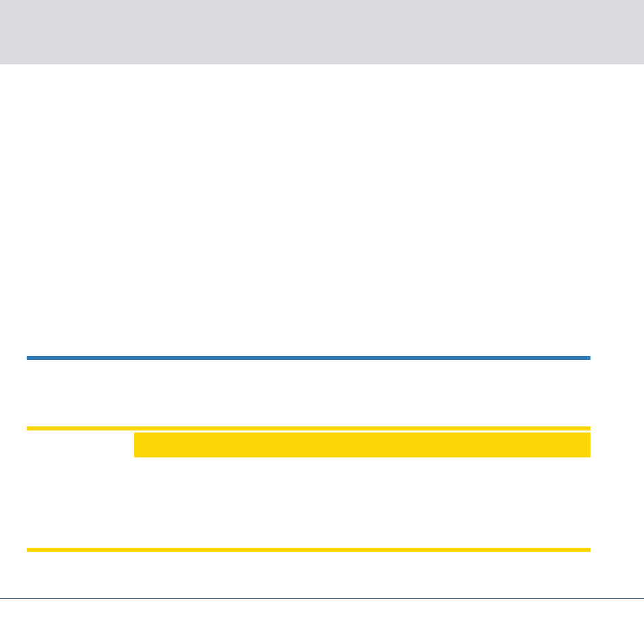The image size is (644, 644).
Task: Click the right end of the blue line
Action: [588, 358]
